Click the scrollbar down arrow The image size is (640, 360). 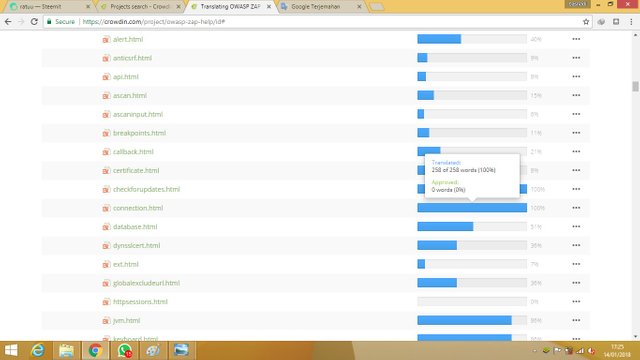click(x=635, y=337)
